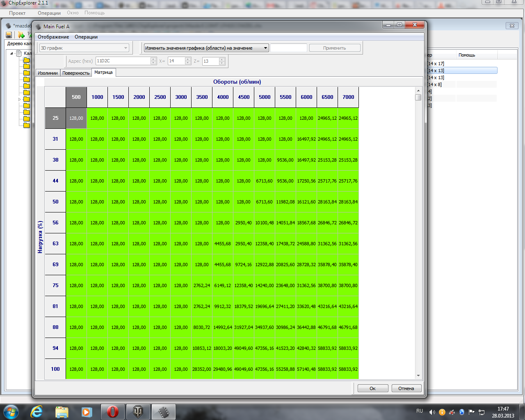
Task: Click the volume speaker icon in system tray
Action: point(432,412)
